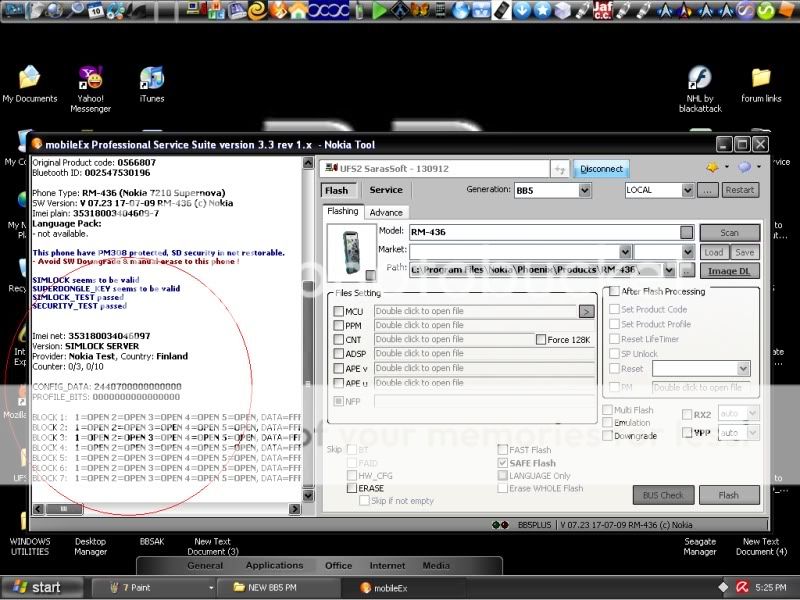This screenshot has width=800, height=600.
Task: Launch the Jaf c.c. dock icon
Action: coord(603,10)
